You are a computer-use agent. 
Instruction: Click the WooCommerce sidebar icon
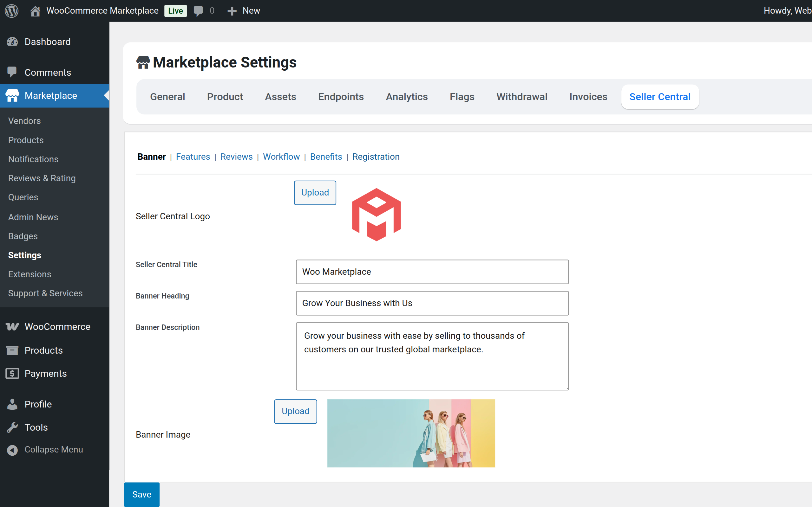pos(12,327)
